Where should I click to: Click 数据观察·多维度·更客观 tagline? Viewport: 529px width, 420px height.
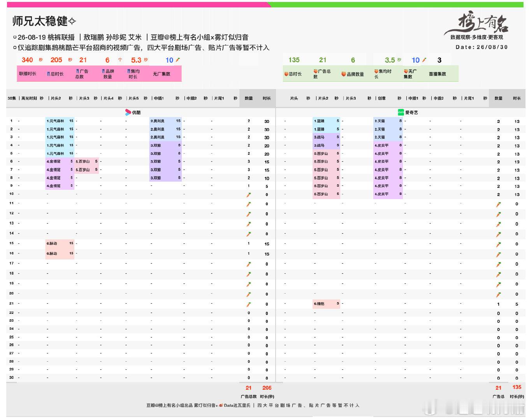click(x=477, y=37)
